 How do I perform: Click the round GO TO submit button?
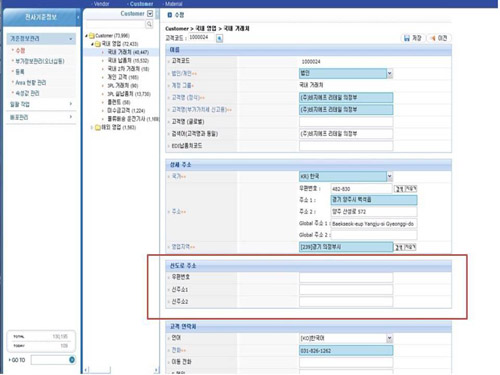tap(72, 360)
